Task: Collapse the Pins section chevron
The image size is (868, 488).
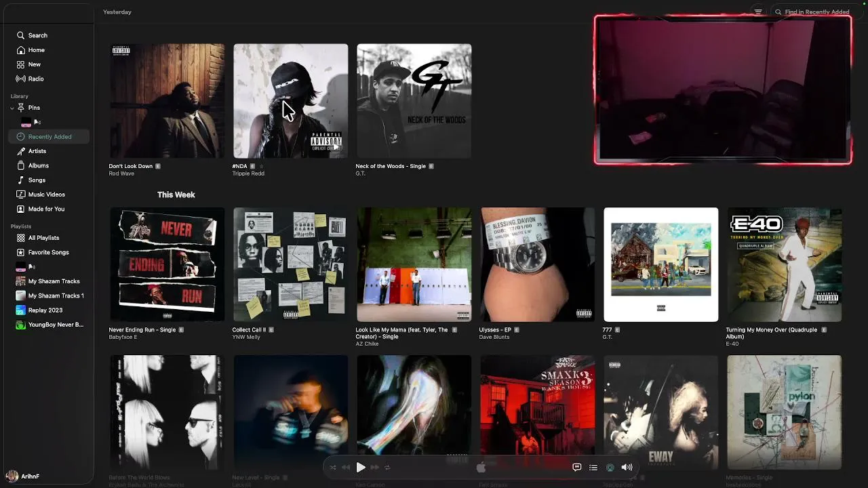Action: pos(12,108)
